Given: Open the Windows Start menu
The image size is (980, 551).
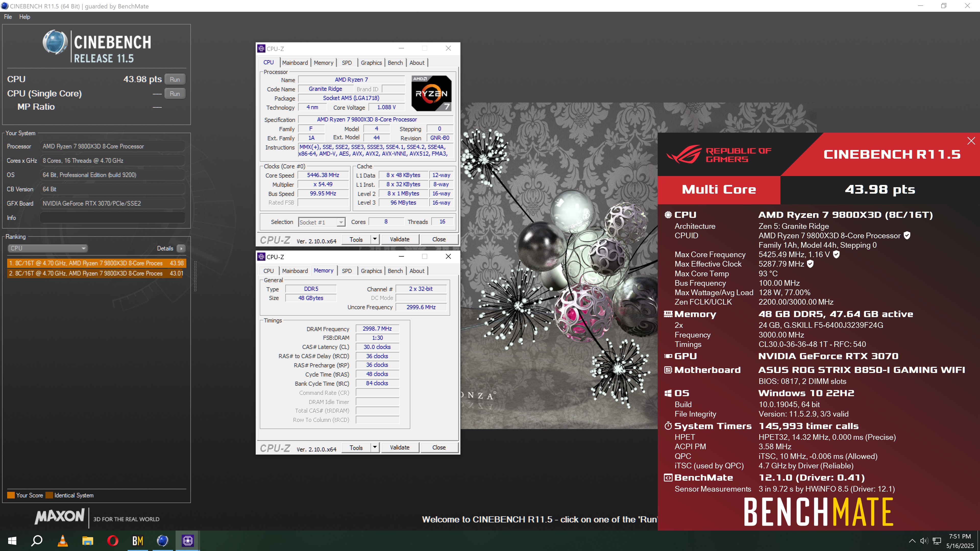Looking at the screenshot, I should (x=12, y=540).
